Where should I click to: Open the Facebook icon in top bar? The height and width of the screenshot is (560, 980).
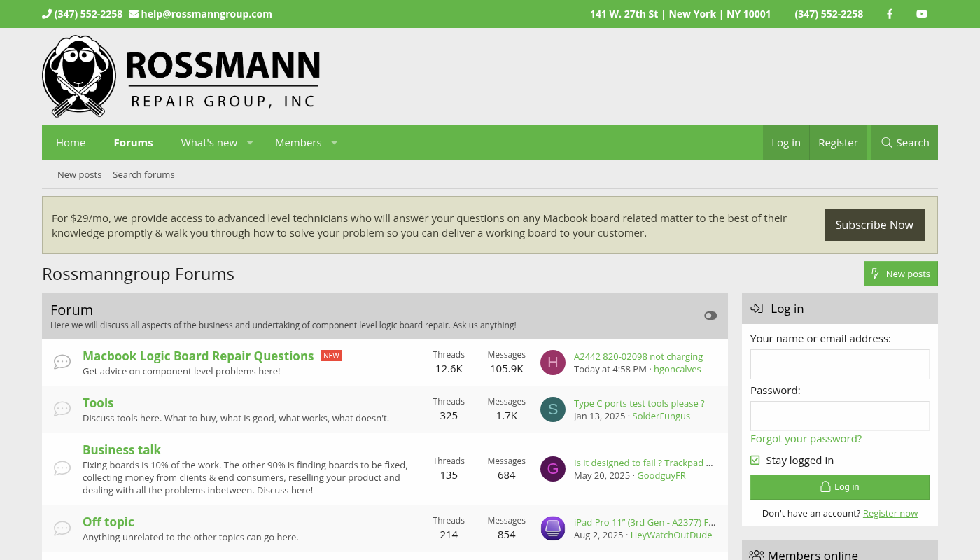tap(890, 14)
